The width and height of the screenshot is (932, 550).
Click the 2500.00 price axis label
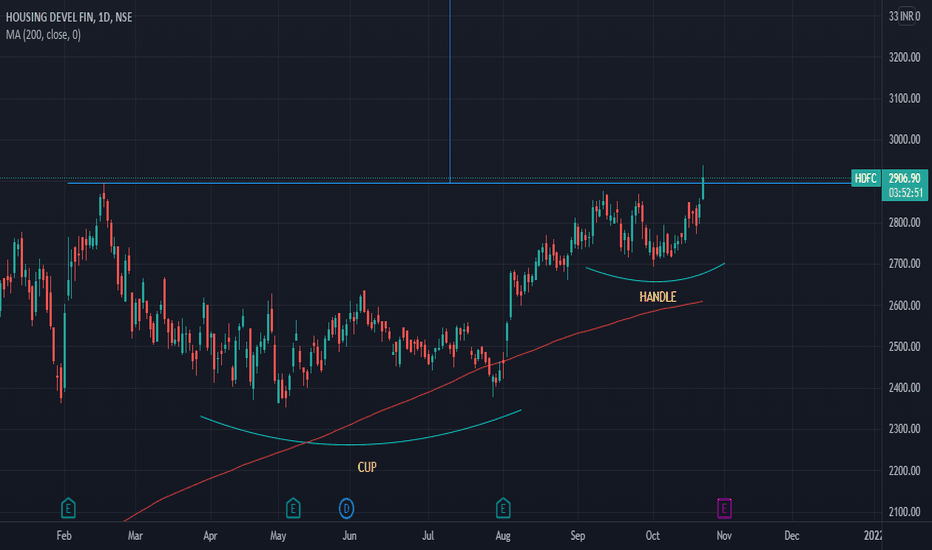[x=904, y=347]
